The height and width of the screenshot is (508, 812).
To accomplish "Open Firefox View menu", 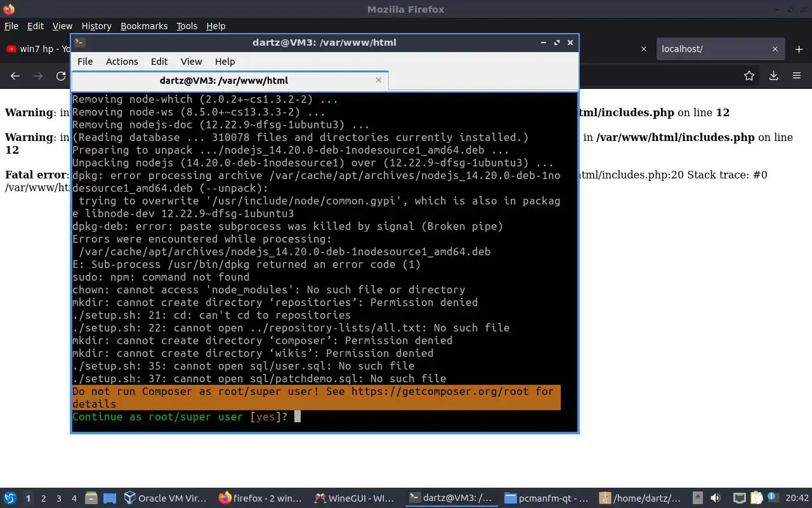I will (62, 26).
